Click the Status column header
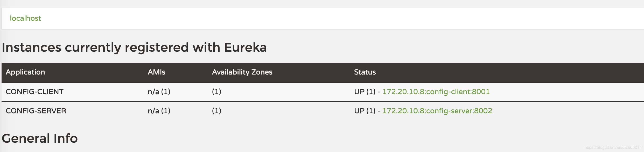The image size is (644, 152). click(365, 72)
